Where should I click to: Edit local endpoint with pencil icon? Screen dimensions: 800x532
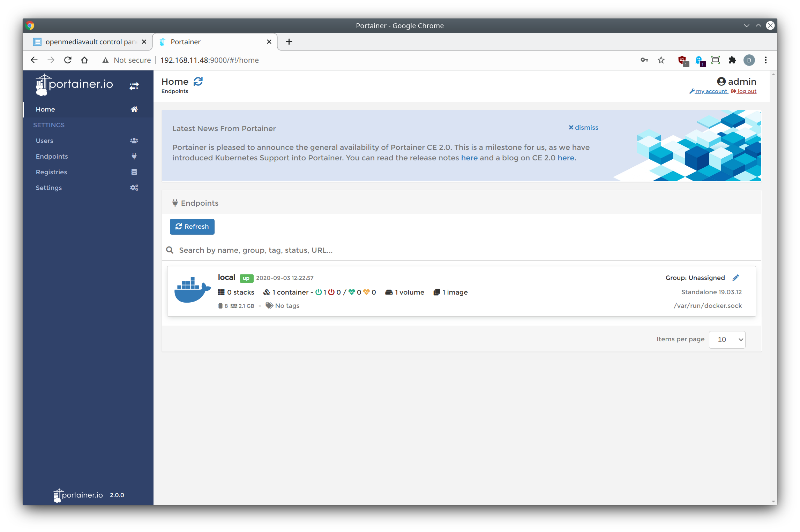tap(735, 278)
